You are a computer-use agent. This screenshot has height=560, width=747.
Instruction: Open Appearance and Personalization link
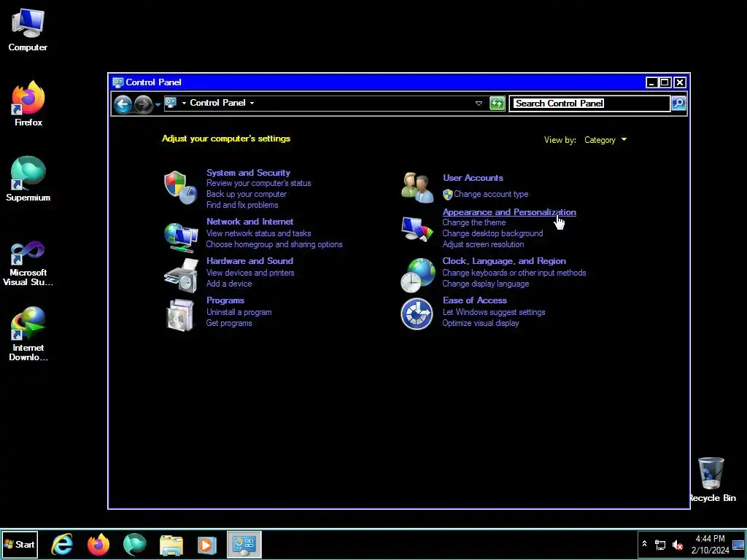click(509, 212)
